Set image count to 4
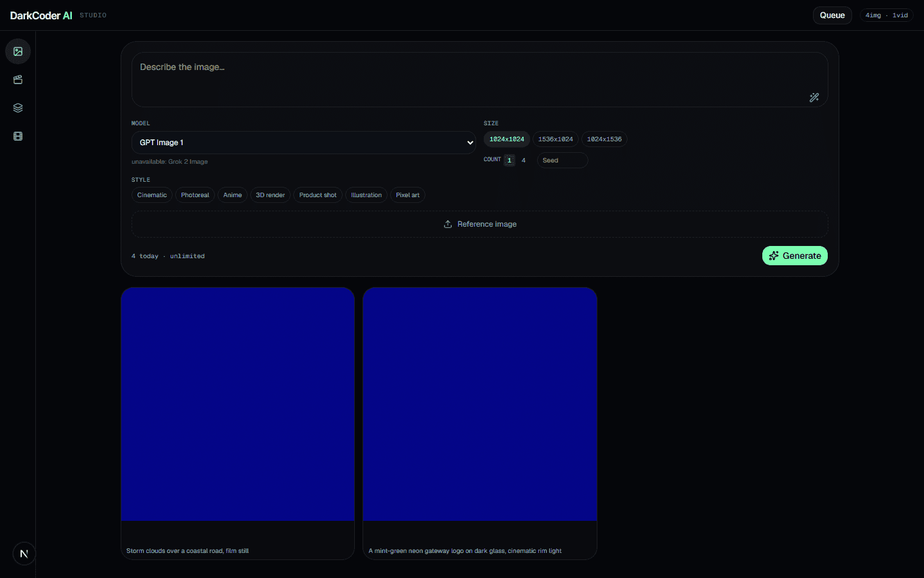This screenshot has height=578, width=924. (524, 161)
